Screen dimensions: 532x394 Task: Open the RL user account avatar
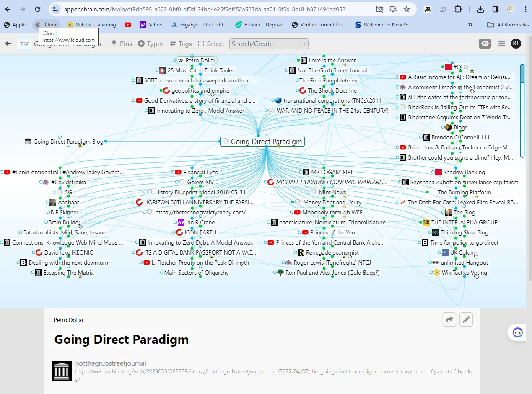(x=516, y=44)
